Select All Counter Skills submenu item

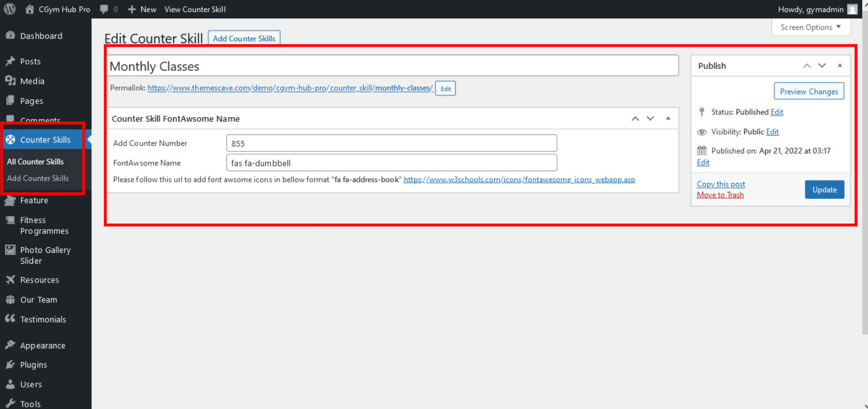click(x=35, y=162)
